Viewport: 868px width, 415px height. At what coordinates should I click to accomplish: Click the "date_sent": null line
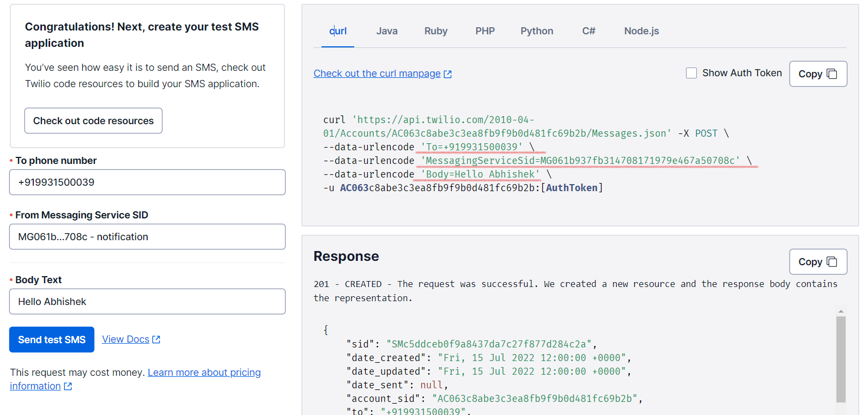pyautogui.click(x=397, y=385)
